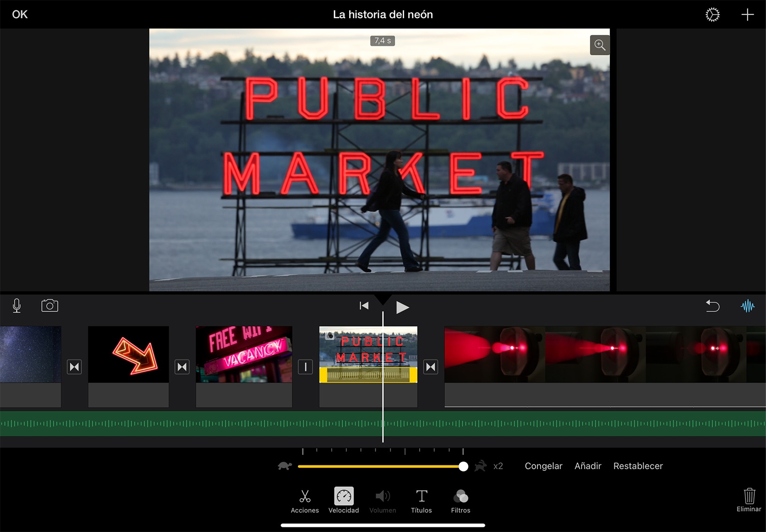766x532 pixels.
Task: Click the x2 speed value
Action: click(498, 466)
